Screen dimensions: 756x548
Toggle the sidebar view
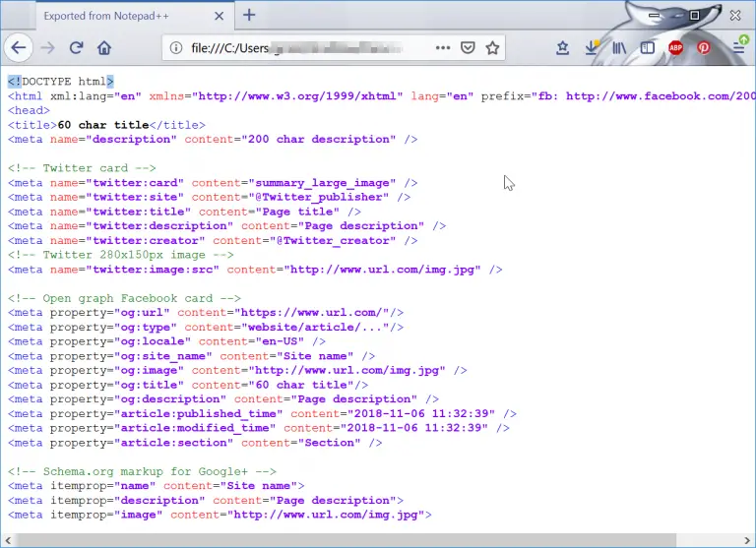coord(647,47)
